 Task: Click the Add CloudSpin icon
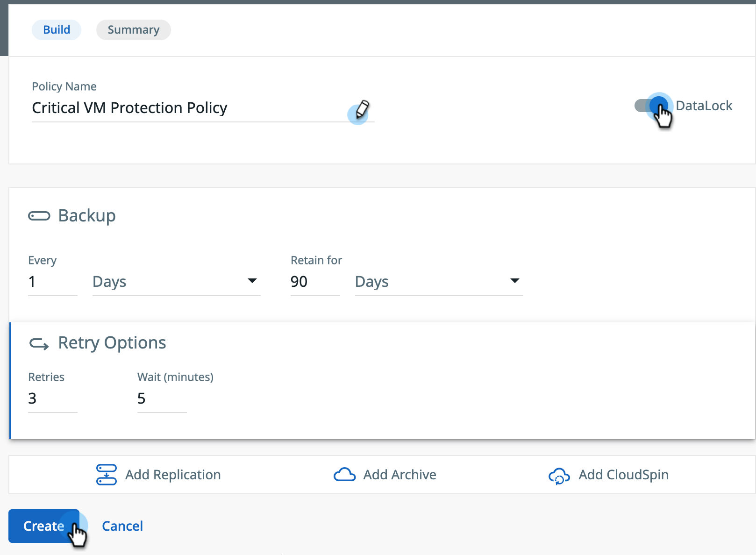[x=559, y=476]
